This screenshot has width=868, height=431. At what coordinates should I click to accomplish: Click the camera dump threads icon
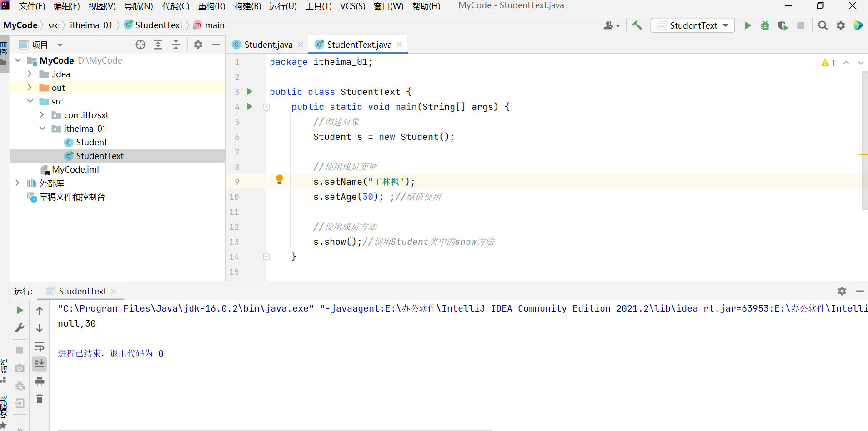[x=20, y=368]
